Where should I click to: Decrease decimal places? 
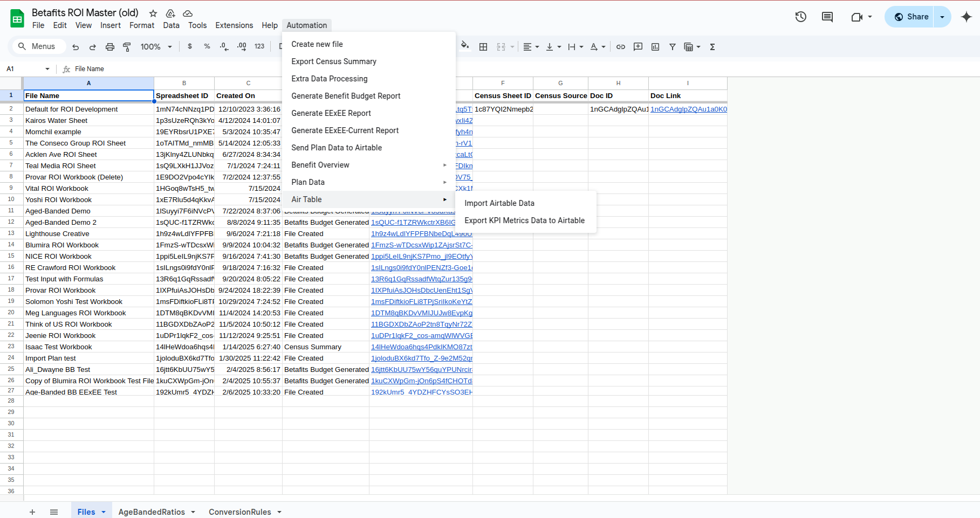point(224,47)
